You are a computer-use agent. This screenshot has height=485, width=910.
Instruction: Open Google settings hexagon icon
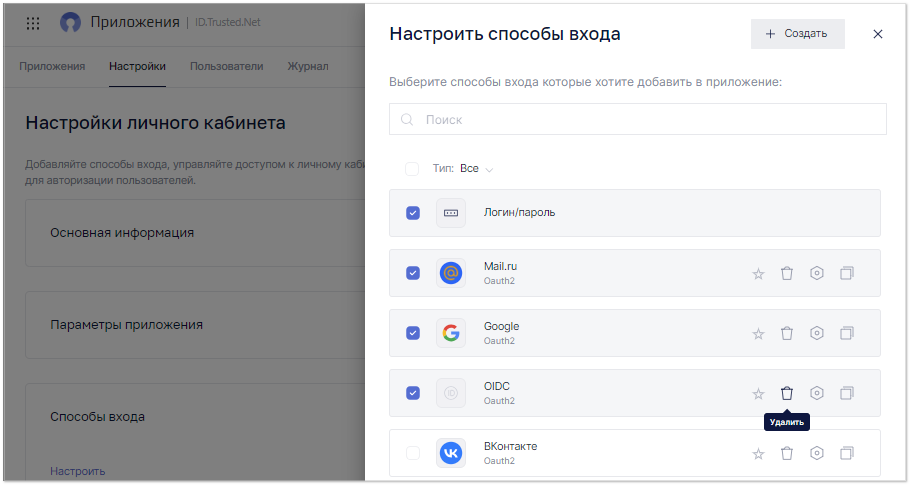coord(817,333)
